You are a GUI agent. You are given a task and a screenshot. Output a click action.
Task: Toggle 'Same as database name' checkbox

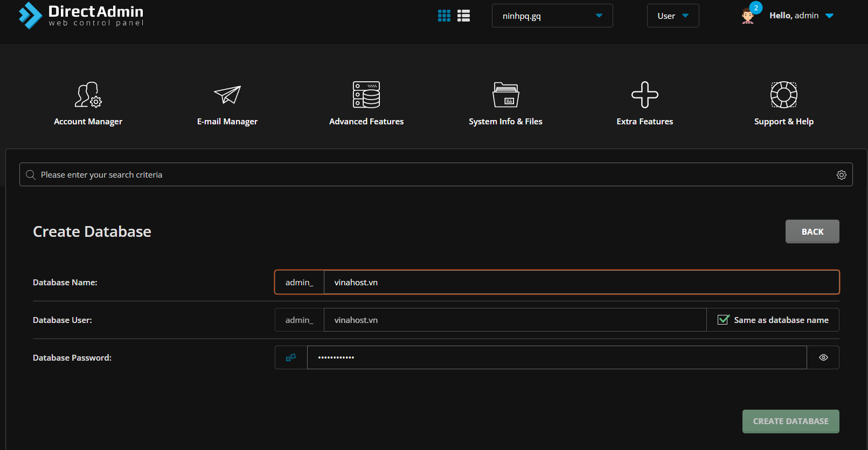tap(723, 320)
